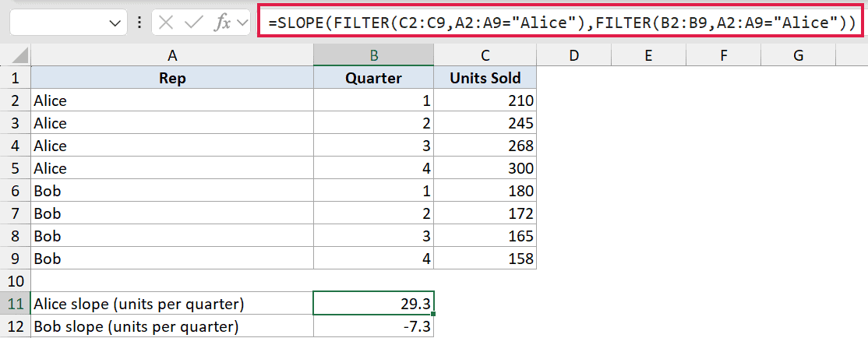868x338 pixels.
Task: Click Quarter value 2 in row 3
Action: [374, 123]
